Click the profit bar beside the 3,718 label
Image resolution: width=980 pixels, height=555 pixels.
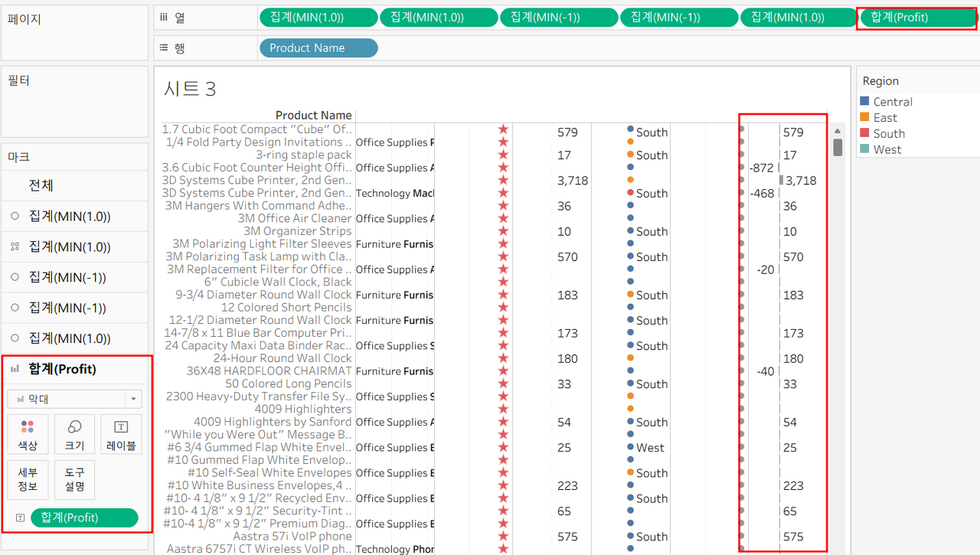point(781,180)
